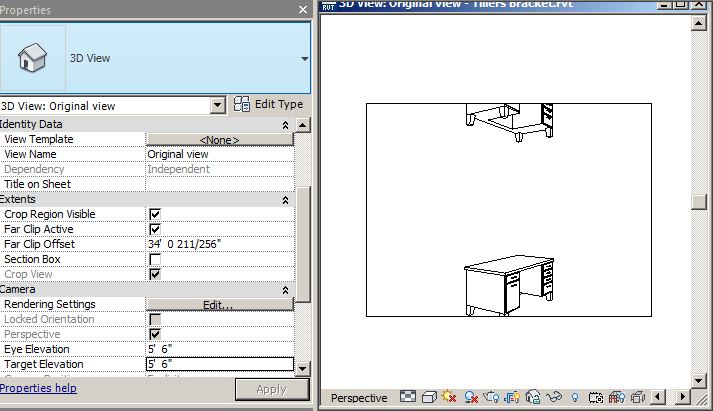Toggle the Analytical Model visibility icon
Image resolution: width=713 pixels, height=411 pixels.
point(617,397)
